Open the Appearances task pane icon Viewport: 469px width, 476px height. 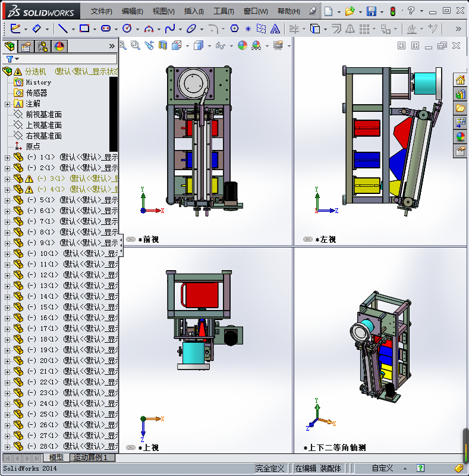point(460,137)
